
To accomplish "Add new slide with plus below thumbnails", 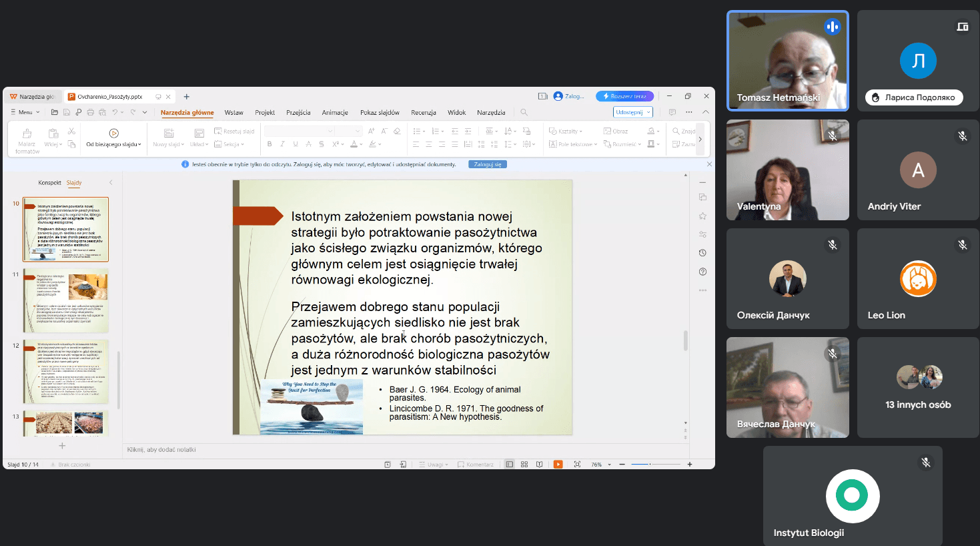I will (x=62, y=446).
